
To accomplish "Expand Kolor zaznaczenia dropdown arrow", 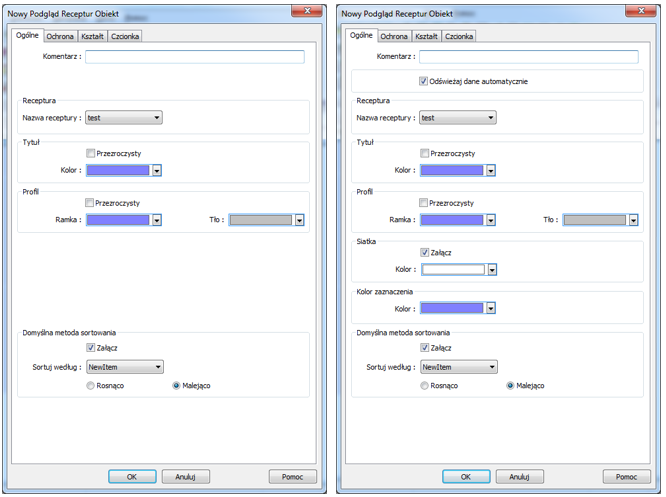I will point(491,308).
